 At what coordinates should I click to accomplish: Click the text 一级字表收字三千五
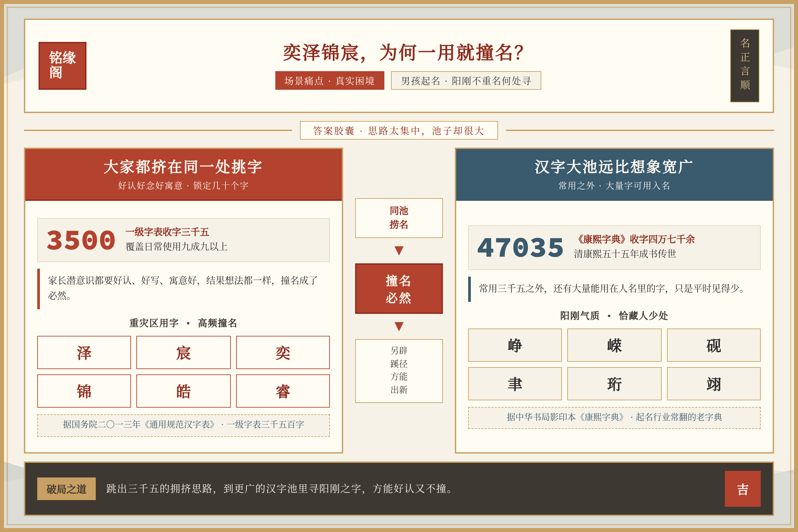click(167, 232)
